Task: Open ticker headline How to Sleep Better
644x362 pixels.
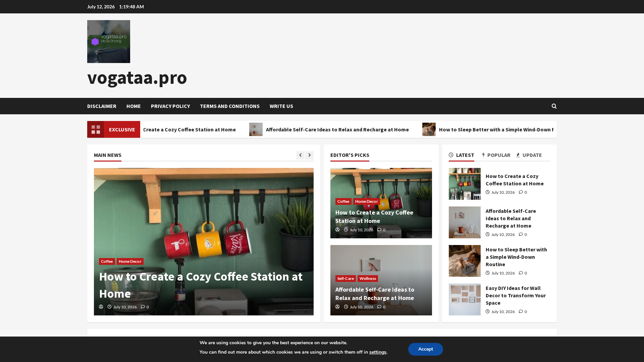Action: pos(496,129)
